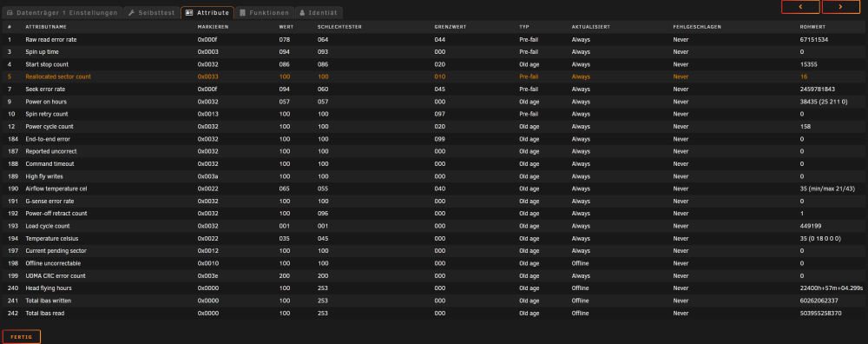Select the Seek error rate attribute

coord(45,89)
